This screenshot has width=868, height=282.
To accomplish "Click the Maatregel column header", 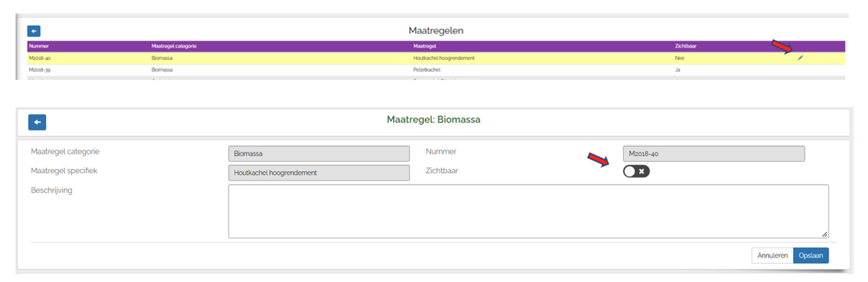I will pyautogui.click(x=426, y=46).
